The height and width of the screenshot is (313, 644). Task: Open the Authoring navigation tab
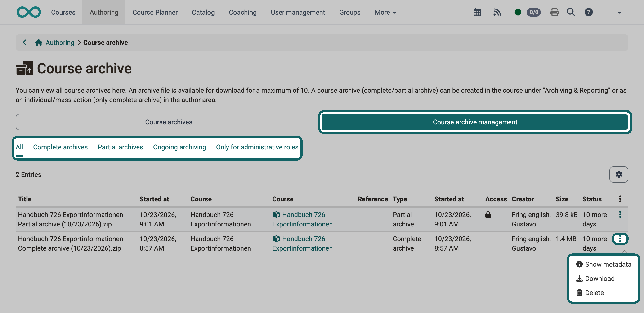pos(104,12)
